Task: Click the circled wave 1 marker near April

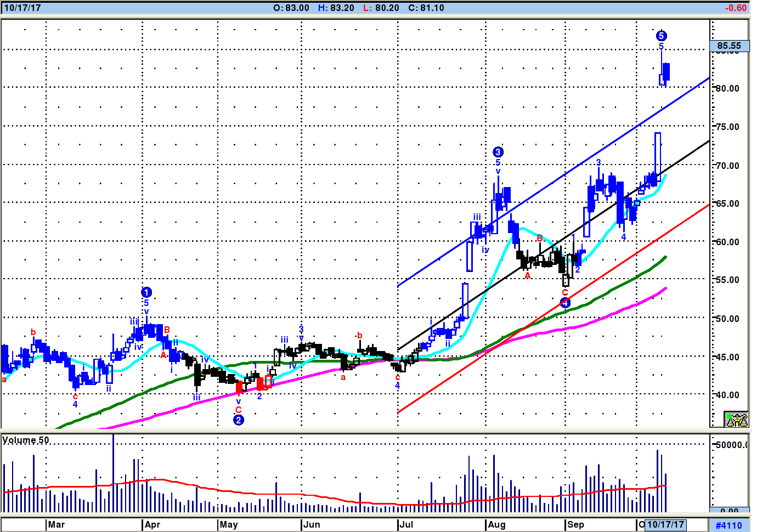Action: click(x=146, y=292)
